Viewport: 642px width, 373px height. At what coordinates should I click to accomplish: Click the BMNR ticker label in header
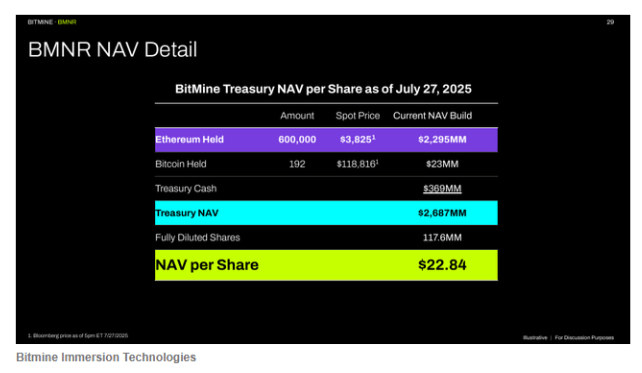[67, 22]
